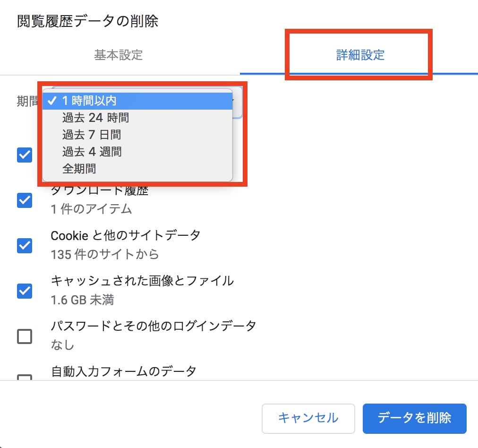The width and height of the screenshot is (478, 448).
Task: Click the Cookie と他のサイトデータ label
Action: tap(125, 235)
